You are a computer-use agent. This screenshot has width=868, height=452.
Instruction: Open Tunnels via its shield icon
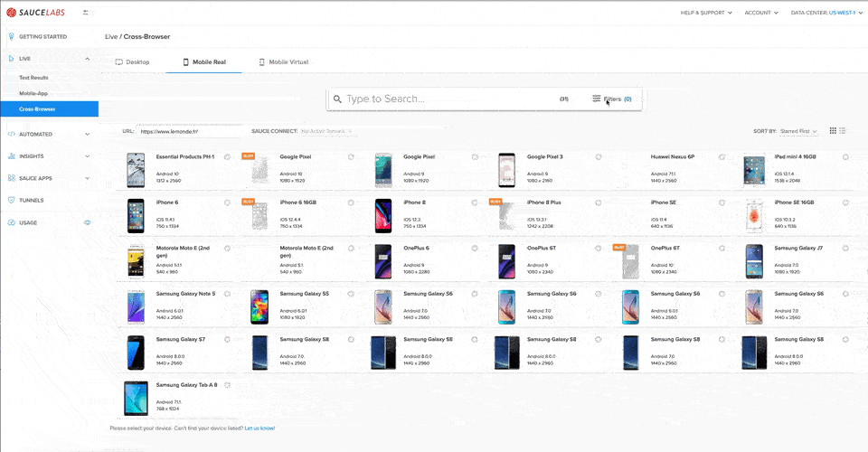pos(11,201)
